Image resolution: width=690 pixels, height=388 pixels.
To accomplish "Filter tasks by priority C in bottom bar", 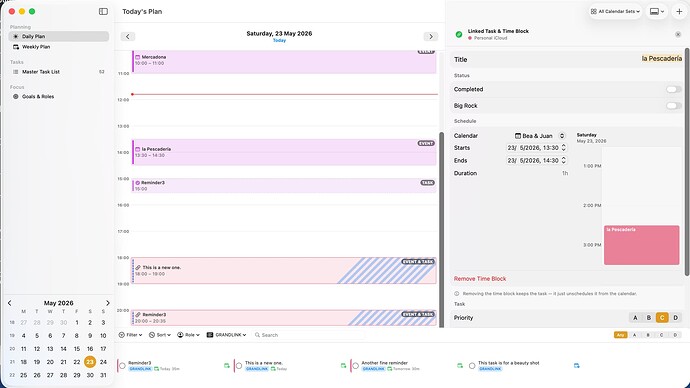I will click(x=661, y=335).
